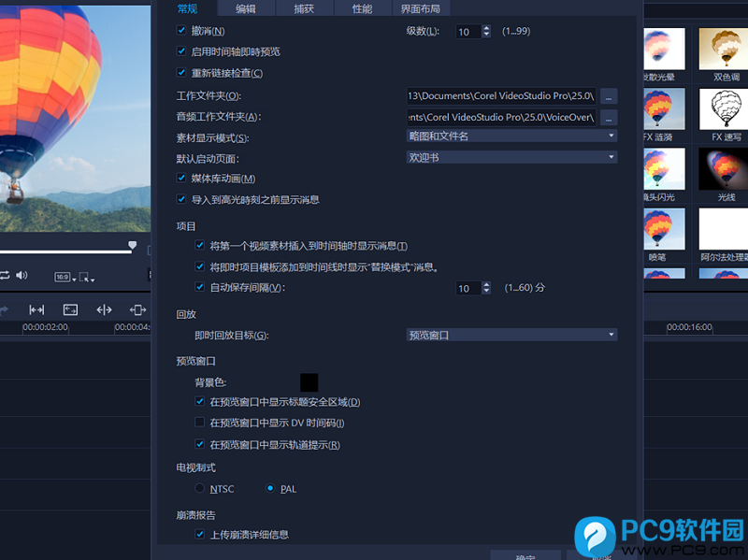Click the preview scrubber handle
This screenshot has width=748, height=560.
133,245
